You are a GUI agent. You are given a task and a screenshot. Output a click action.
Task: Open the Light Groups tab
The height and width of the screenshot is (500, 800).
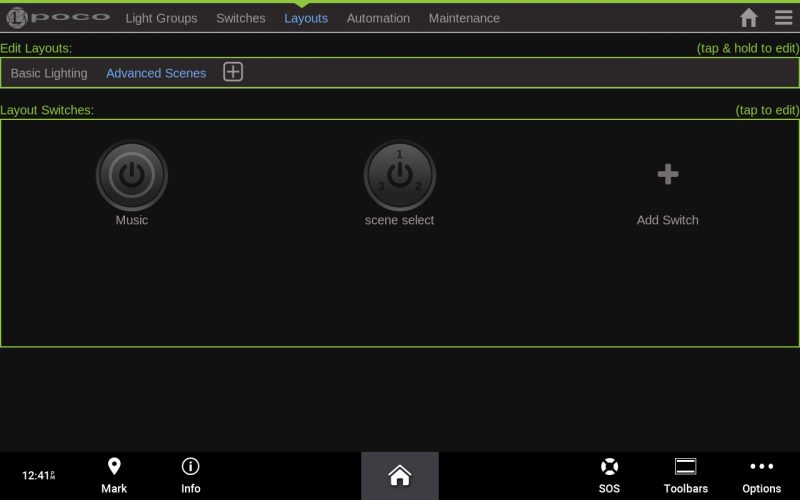[x=161, y=18]
